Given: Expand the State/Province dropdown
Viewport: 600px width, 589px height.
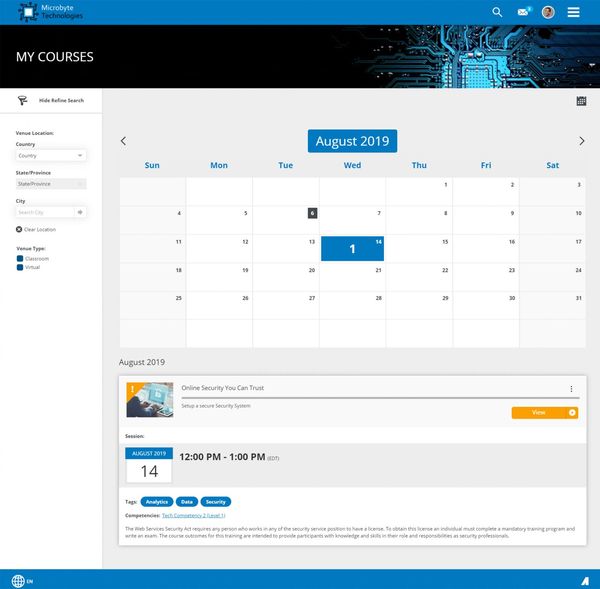Looking at the screenshot, I should click(x=51, y=184).
